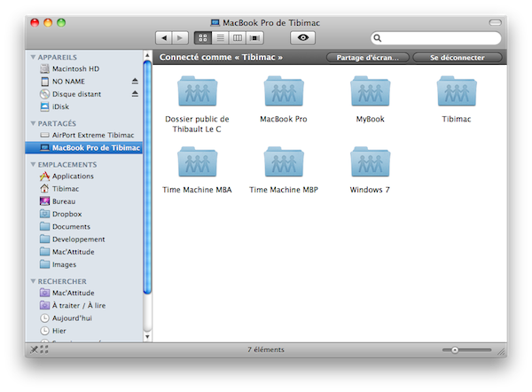
Task: Open Mac'Attitude smart folder under RECHERCHER
Action: 84,293
